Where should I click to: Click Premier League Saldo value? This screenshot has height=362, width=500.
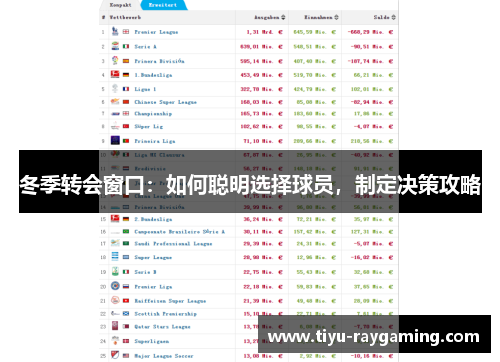pyautogui.click(x=370, y=32)
